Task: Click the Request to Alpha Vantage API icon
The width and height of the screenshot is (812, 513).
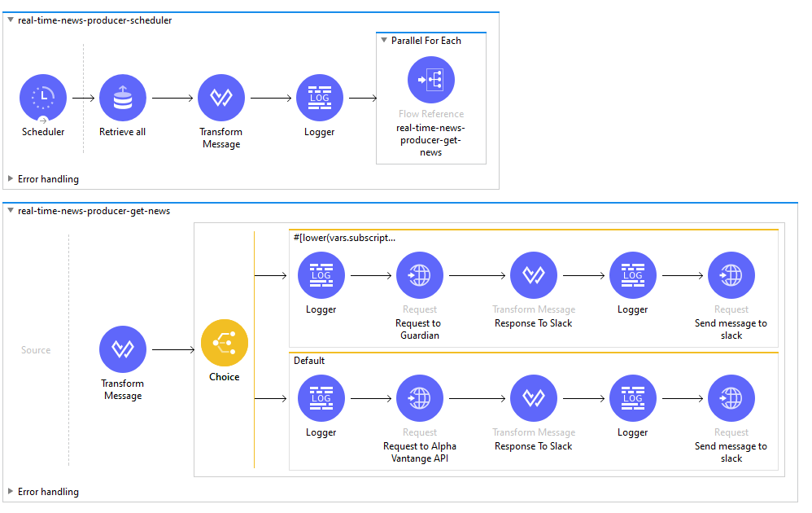Action: coord(419,398)
